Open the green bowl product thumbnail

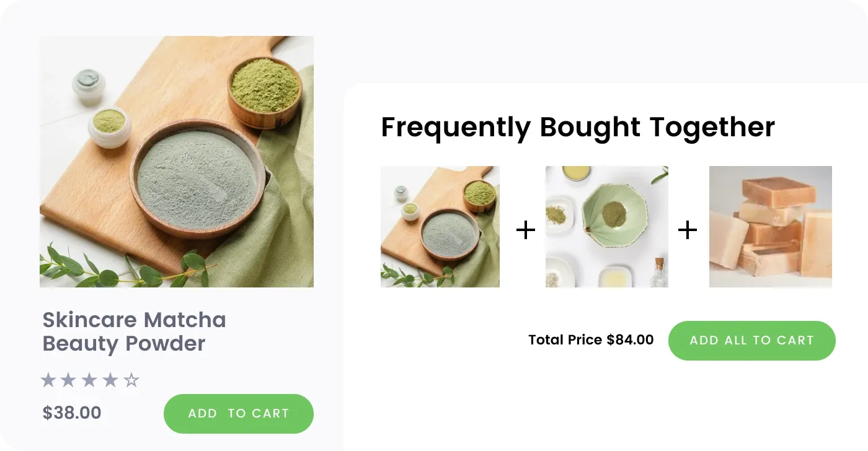tap(606, 227)
